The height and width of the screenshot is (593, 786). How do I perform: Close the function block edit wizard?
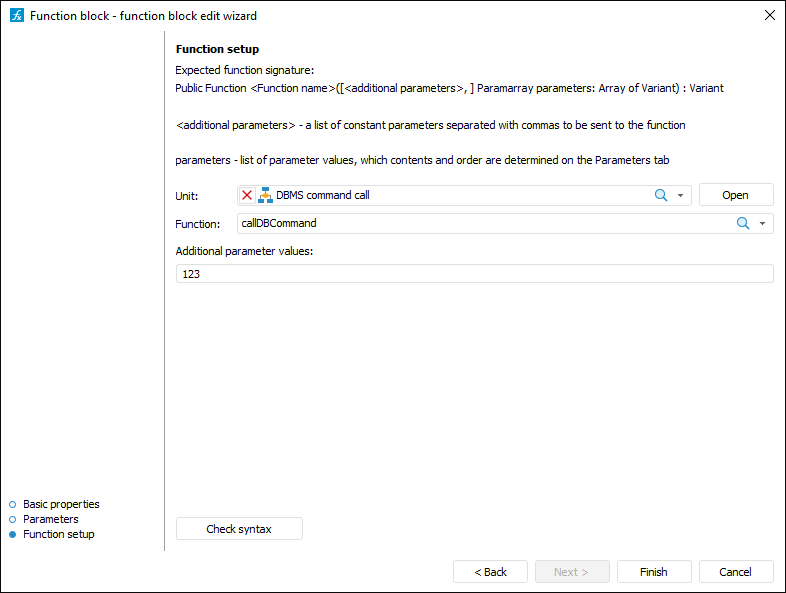(769, 15)
